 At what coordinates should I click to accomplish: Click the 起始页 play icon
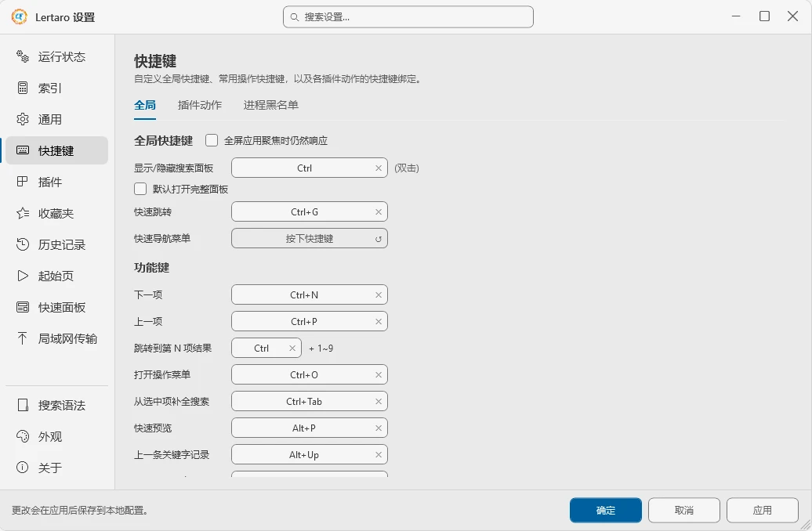[22, 276]
